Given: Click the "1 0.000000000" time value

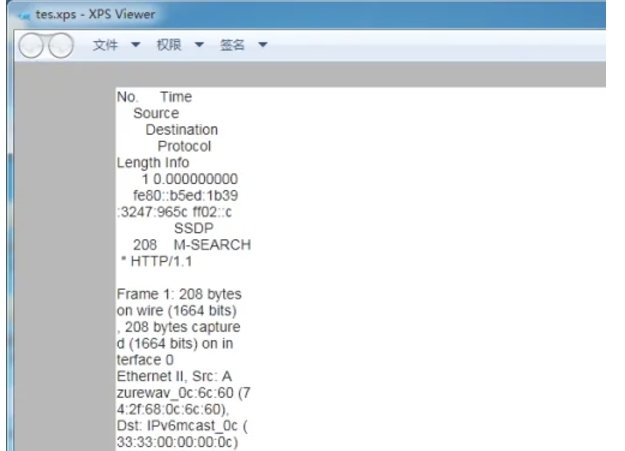Looking at the screenshot, I should click(x=190, y=179).
